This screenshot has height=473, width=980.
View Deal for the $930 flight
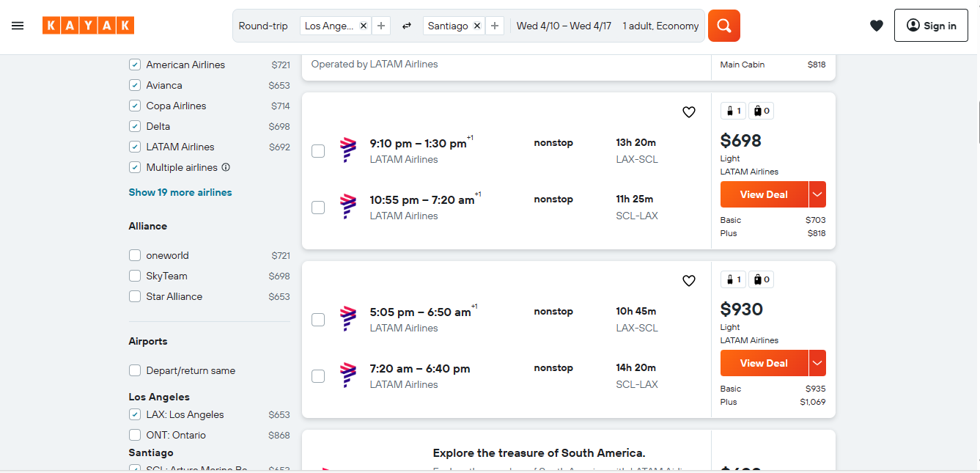pyautogui.click(x=764, y=363)
